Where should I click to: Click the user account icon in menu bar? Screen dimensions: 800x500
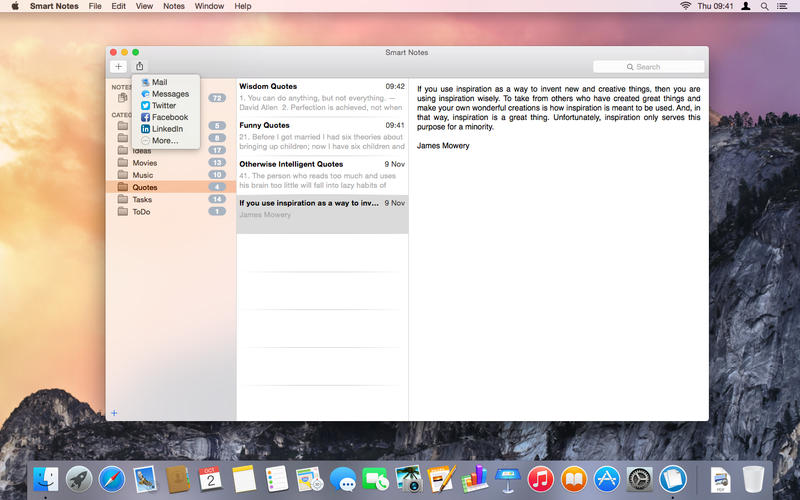coord(745,6)
